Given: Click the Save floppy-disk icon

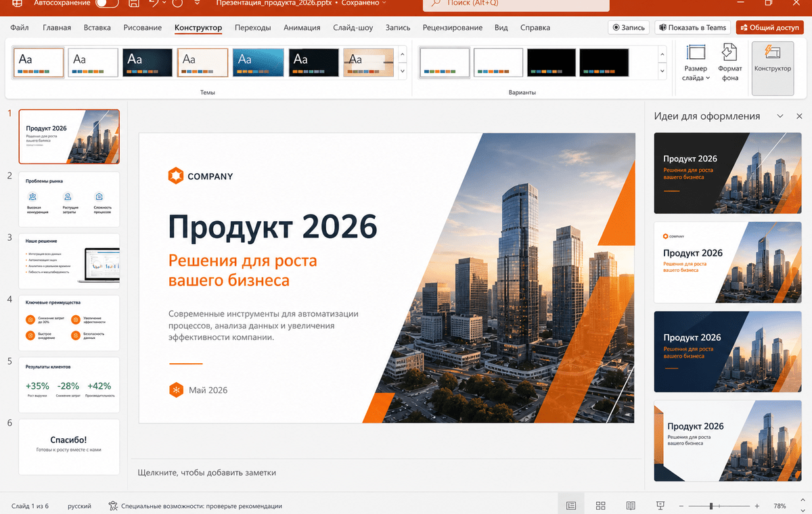Looking at the screenshot, I should pos(134,3).
